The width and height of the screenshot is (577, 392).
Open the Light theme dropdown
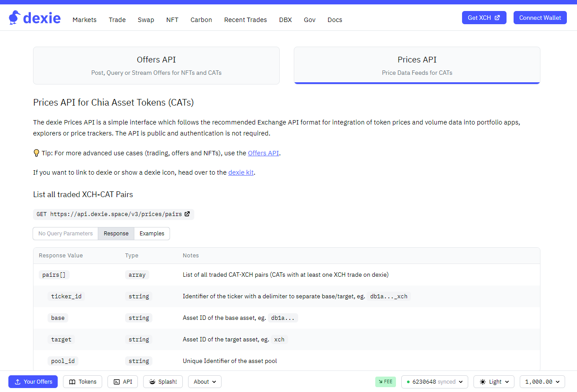[495, 382]
